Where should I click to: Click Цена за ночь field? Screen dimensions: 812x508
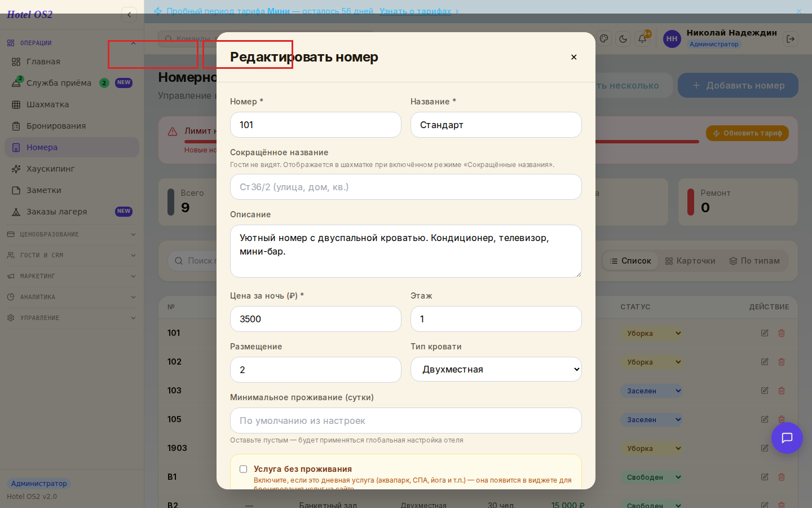(316, 319)
